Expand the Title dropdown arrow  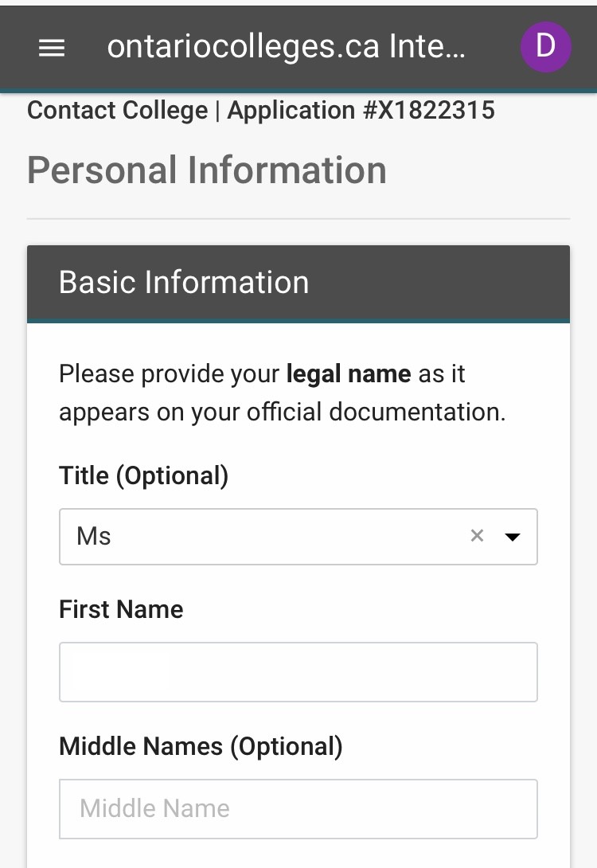[513, 537]
